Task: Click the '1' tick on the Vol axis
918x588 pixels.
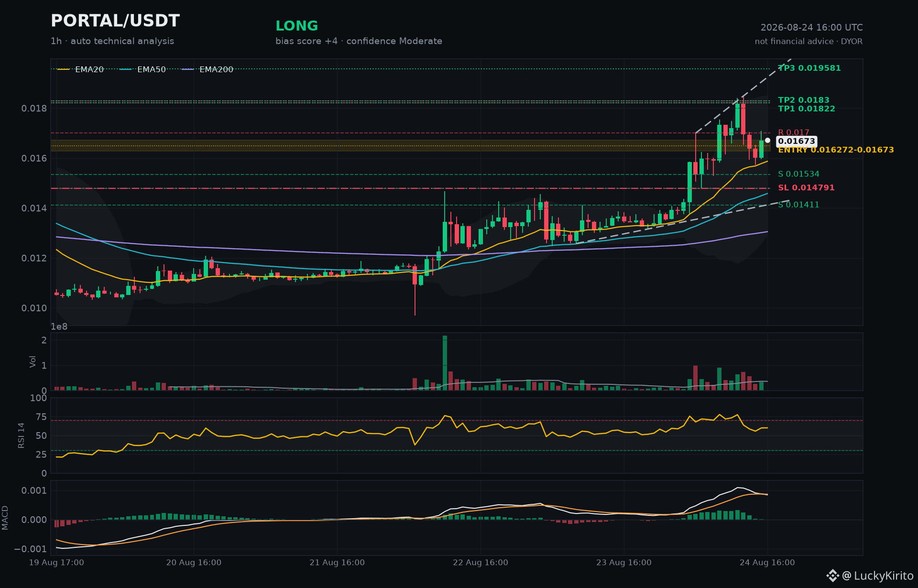Action: pos(44,366)
